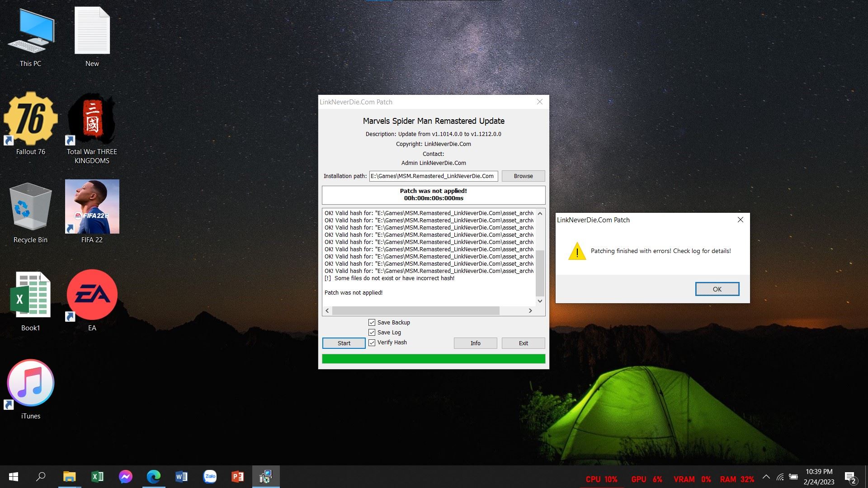Close the LinkNeverDie.Com Patch main window
Viewport: 868px width, 488px height.
[540, 102]
